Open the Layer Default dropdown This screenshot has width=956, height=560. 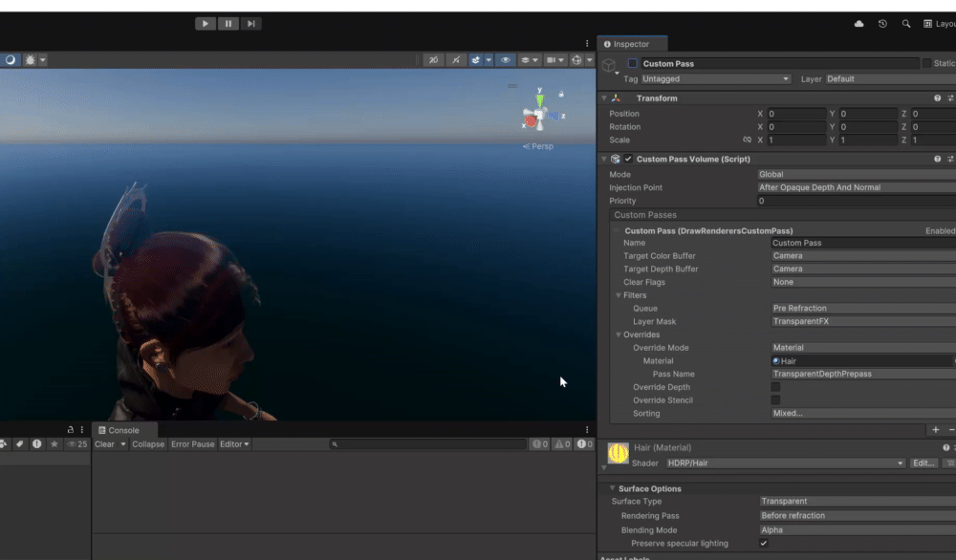pos(891,79)
